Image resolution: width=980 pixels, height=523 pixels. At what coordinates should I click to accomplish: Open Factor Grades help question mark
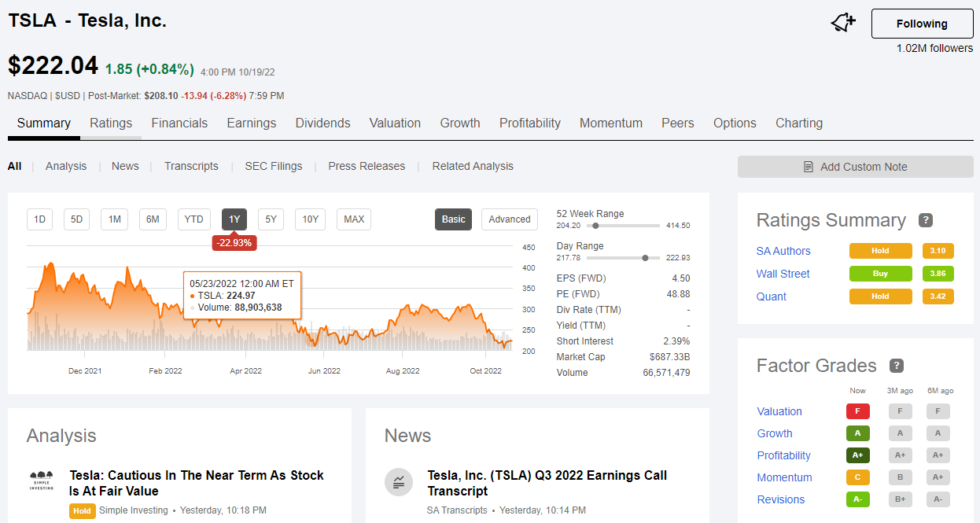pyautogui.click(x=897, y=366)
